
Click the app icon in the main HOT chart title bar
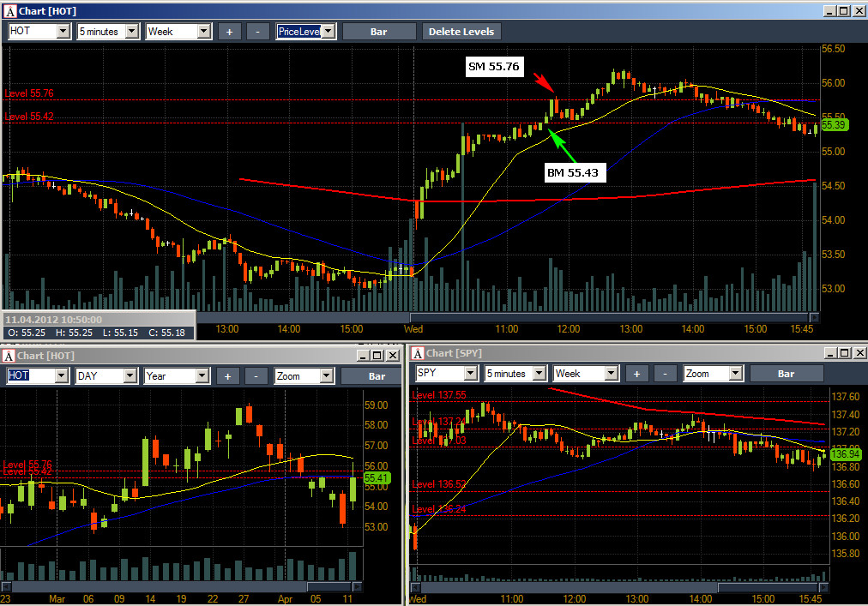pyautogui.click(x=10, y=11)
